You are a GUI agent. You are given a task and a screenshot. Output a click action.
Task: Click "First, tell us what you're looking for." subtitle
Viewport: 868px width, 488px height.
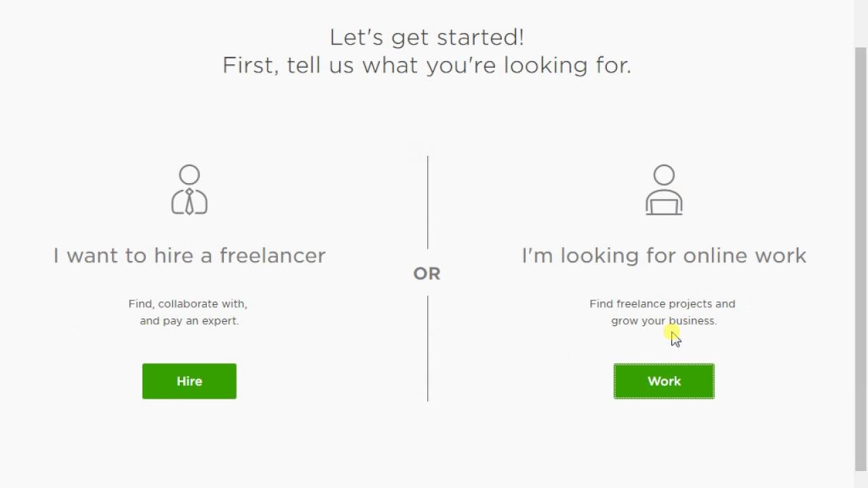[x=427, y=66]
